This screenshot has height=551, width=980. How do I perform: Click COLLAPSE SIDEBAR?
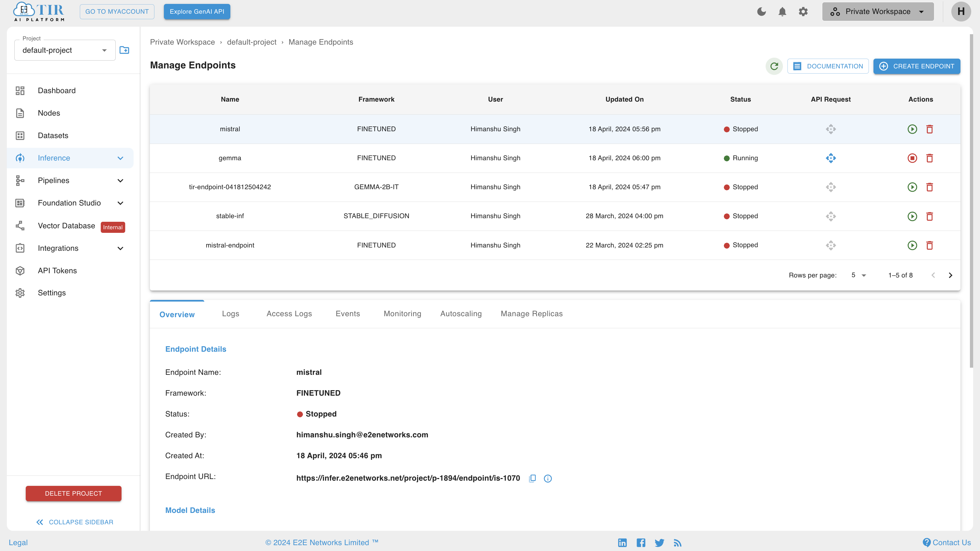point(75,522)
